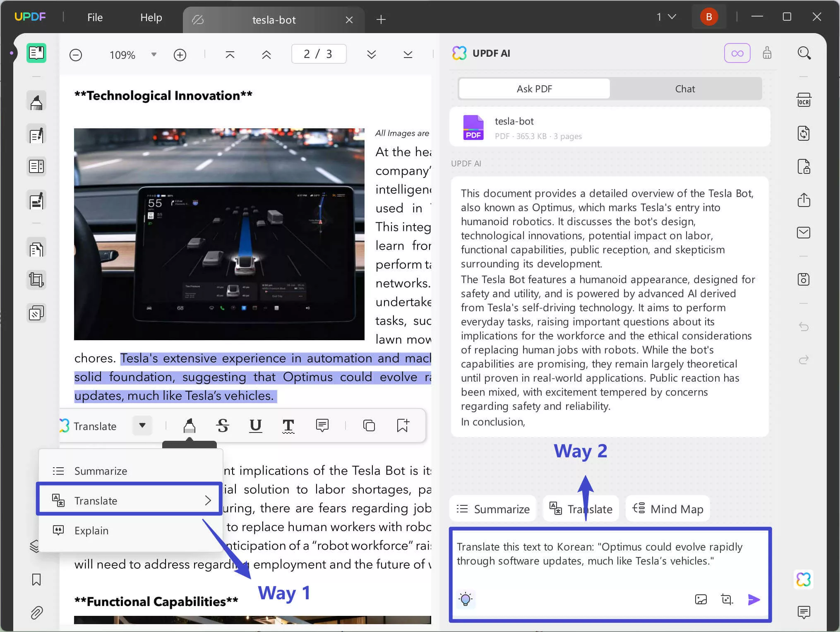Go to the last page arrow
The height and width of the screenshot is (632, 840).
pyautogui.click(x=408, y=55)
